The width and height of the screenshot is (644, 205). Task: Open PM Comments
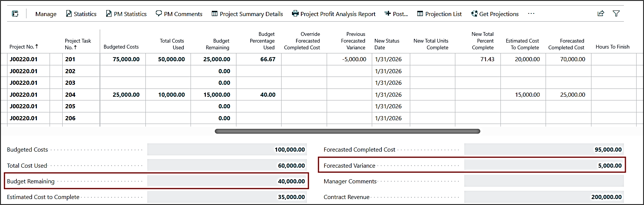click(x=179, y=14)
